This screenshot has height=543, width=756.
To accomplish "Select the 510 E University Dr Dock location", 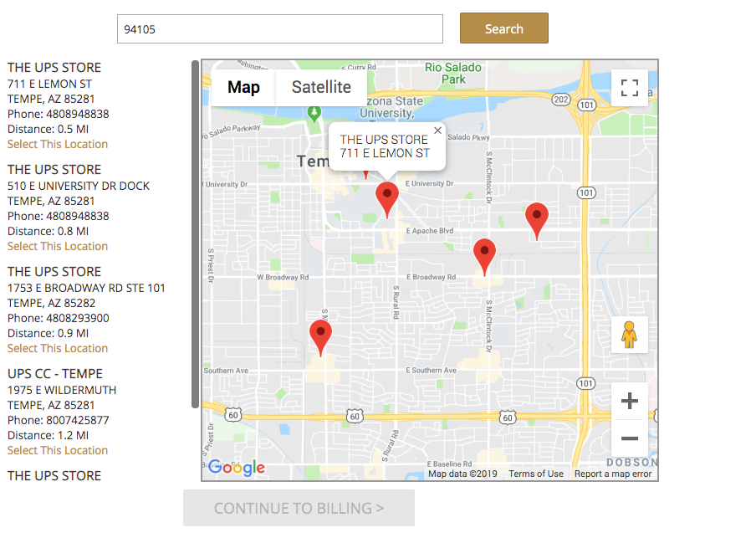I will [x=58, y=247].
